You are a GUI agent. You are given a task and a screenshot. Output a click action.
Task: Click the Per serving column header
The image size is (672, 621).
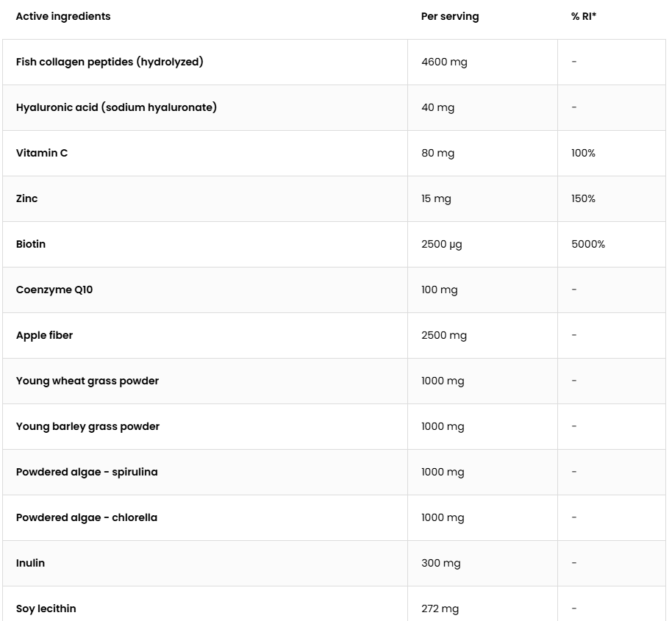coord(449,16)
